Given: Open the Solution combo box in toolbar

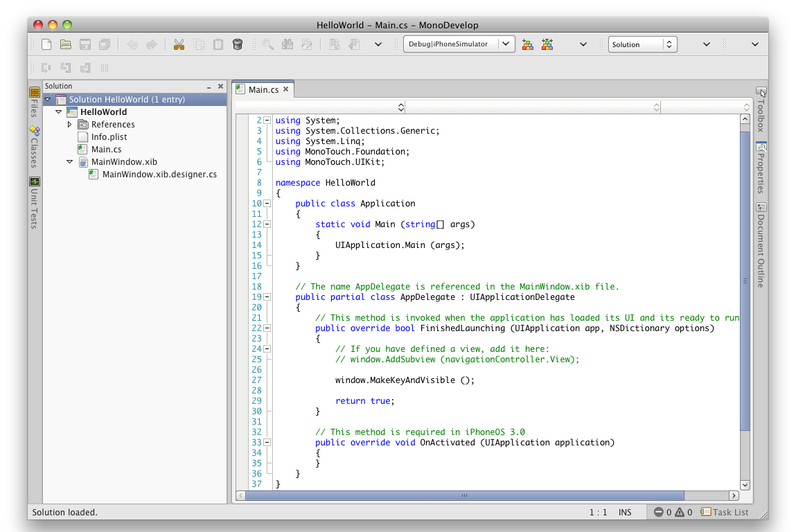Looking at the screenshot, I should click(x=642, y=44).
